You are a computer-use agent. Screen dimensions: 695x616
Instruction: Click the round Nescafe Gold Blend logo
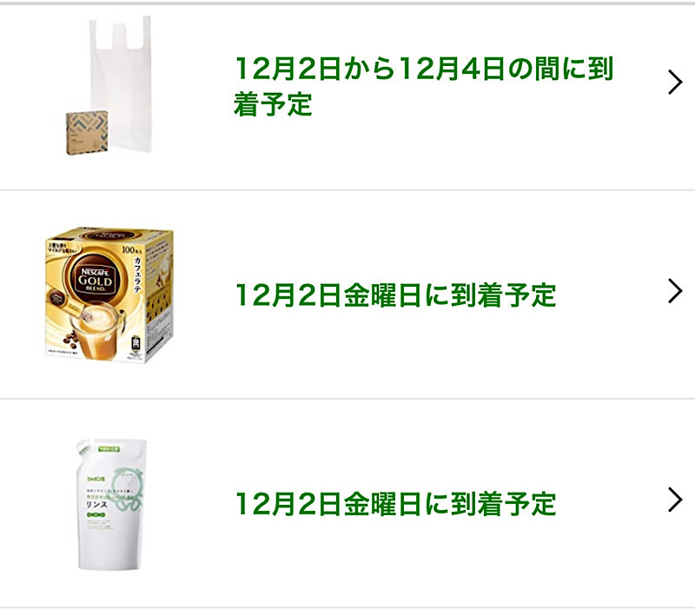click(95, 277)
